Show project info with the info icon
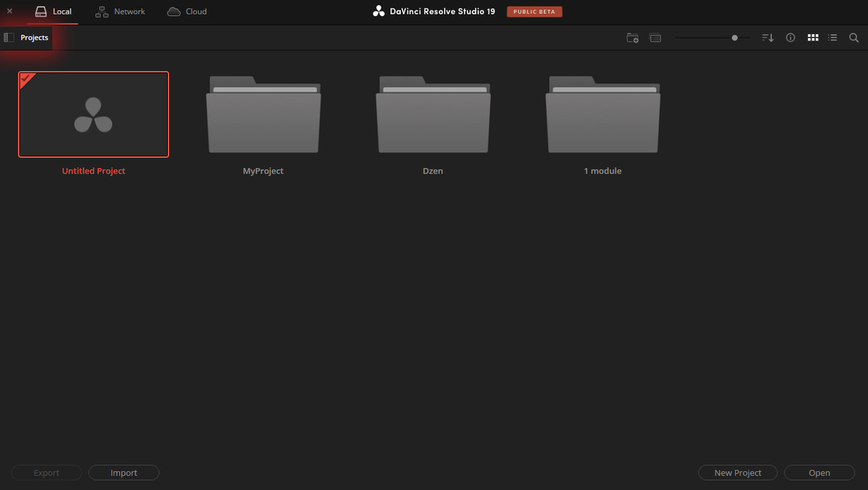 click(x=791, y=38)
